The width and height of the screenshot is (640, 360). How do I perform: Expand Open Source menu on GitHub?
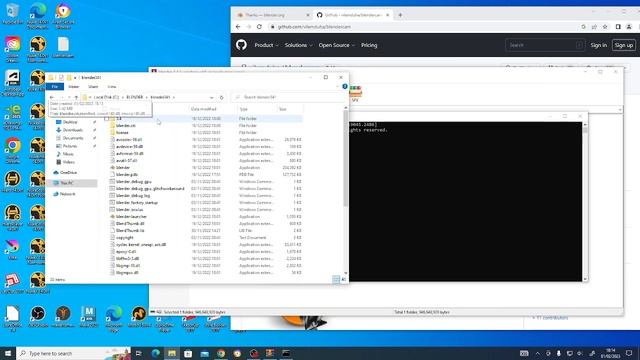click(x=337, y=45)
